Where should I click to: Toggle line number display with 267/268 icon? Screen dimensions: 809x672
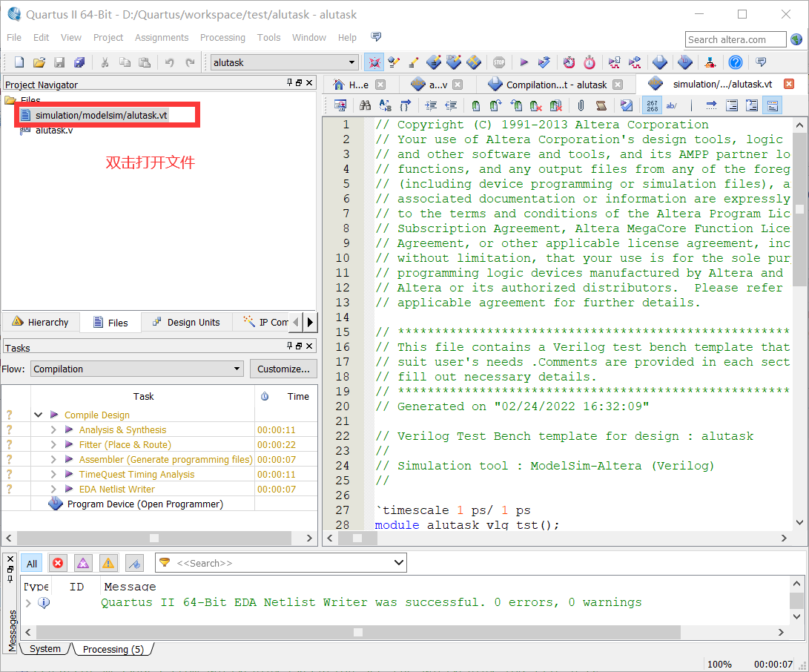tap(652, 105)
